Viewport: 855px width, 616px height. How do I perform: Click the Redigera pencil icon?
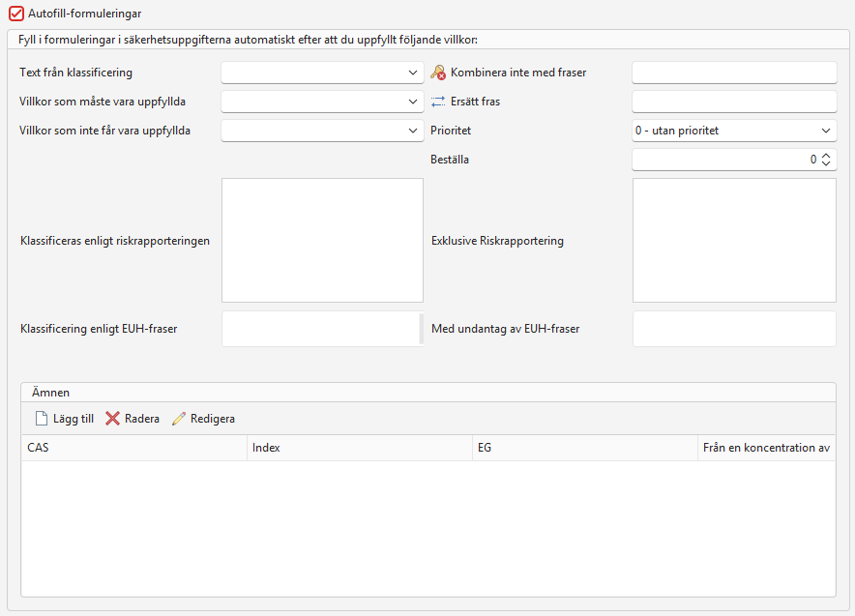179,419
